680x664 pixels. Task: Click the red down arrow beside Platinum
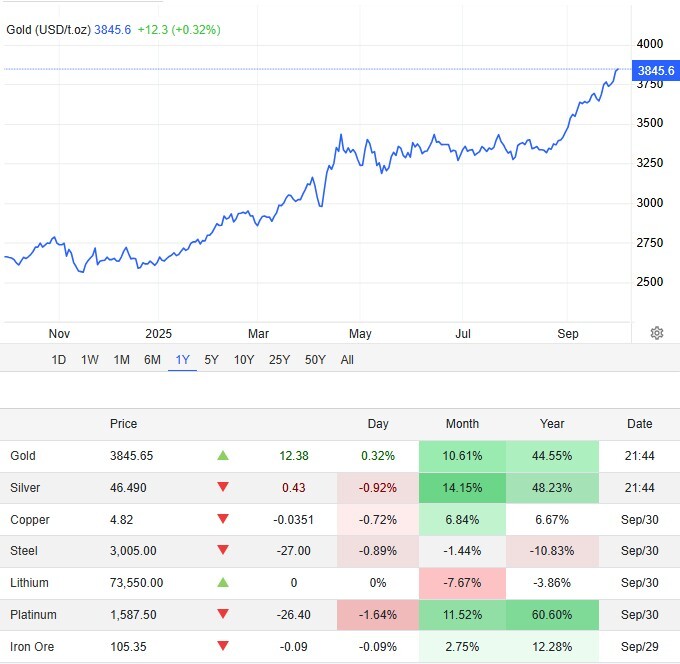pos(223,615)
